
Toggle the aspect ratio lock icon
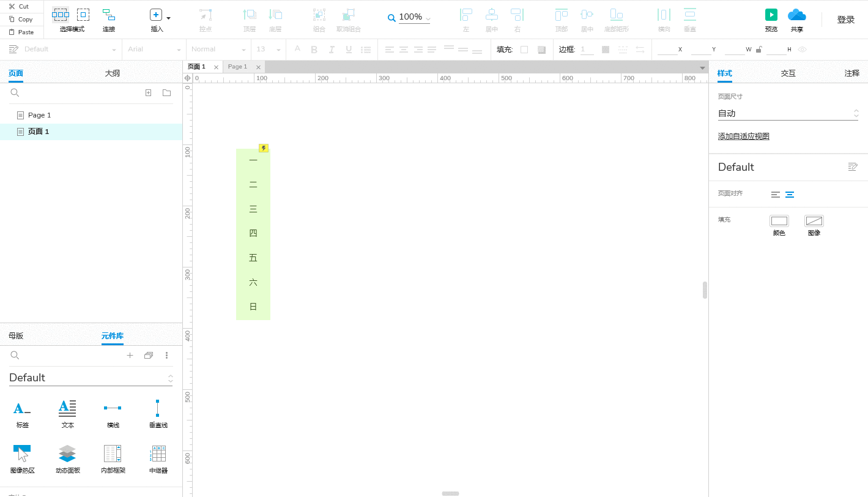pyautogui.click(x=759, y=50)
